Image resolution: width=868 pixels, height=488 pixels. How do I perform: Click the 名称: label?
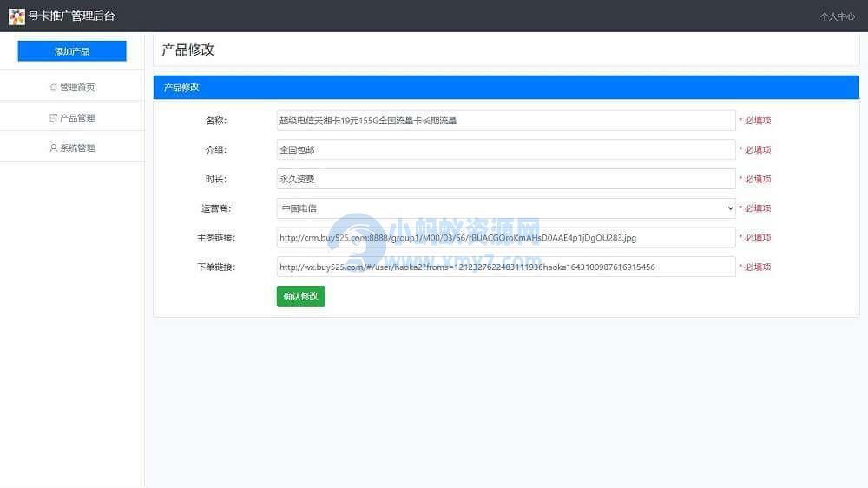click(216, 121)
